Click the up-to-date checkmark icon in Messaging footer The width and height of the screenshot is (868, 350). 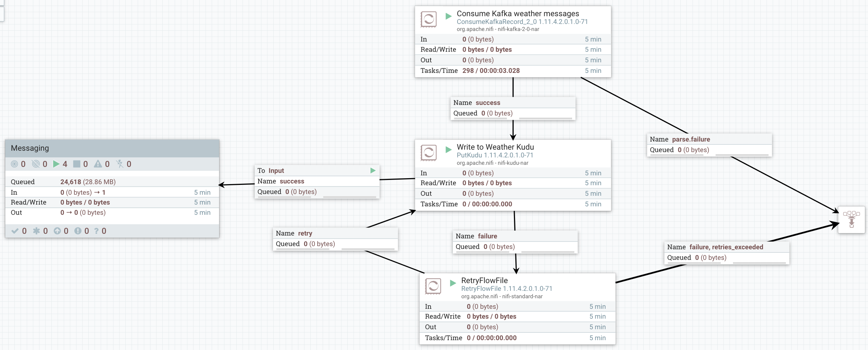click(14, 231)
